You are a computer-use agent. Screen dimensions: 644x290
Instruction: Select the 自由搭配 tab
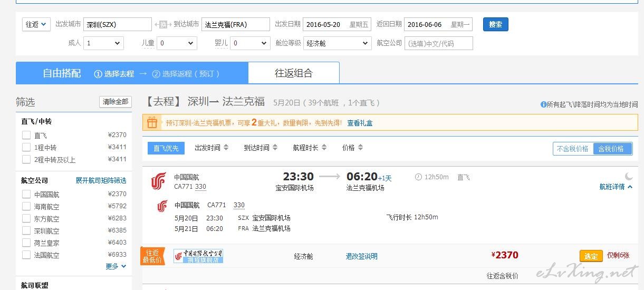[x=62, y=73]
